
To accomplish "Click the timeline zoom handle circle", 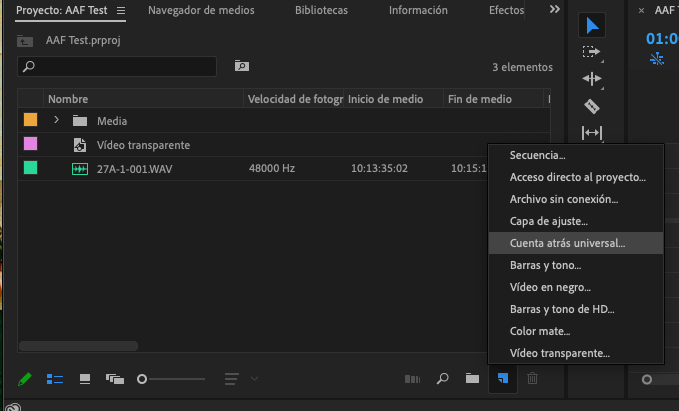I will 647,379.
